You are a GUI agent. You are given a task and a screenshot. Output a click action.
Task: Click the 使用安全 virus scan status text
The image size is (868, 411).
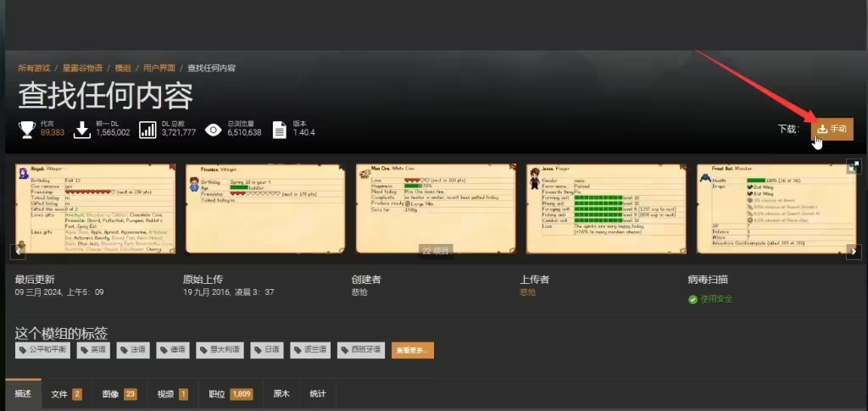pos(716,299)
